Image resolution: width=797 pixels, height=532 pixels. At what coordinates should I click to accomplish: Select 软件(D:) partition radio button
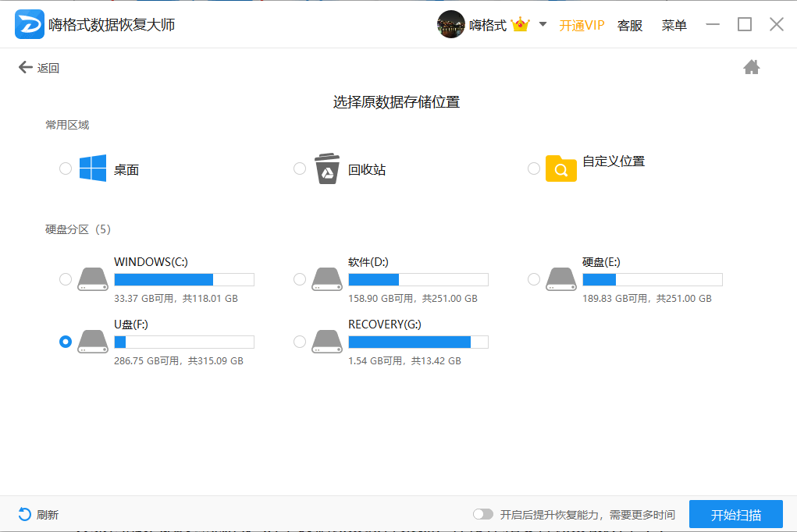pos(300,279)
